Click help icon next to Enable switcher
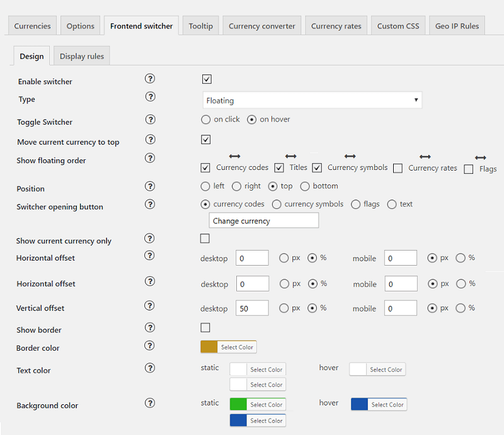The image size is (504, 435). (150, 79)
